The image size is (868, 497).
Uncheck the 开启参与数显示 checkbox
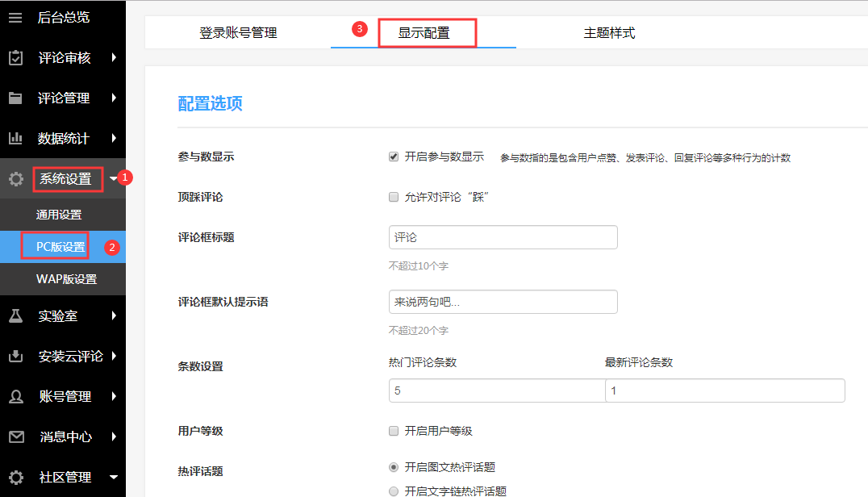[x=394, y=157]
